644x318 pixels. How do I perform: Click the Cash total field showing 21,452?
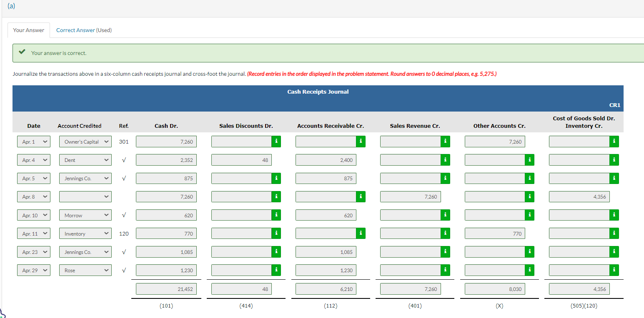[166, 289]
